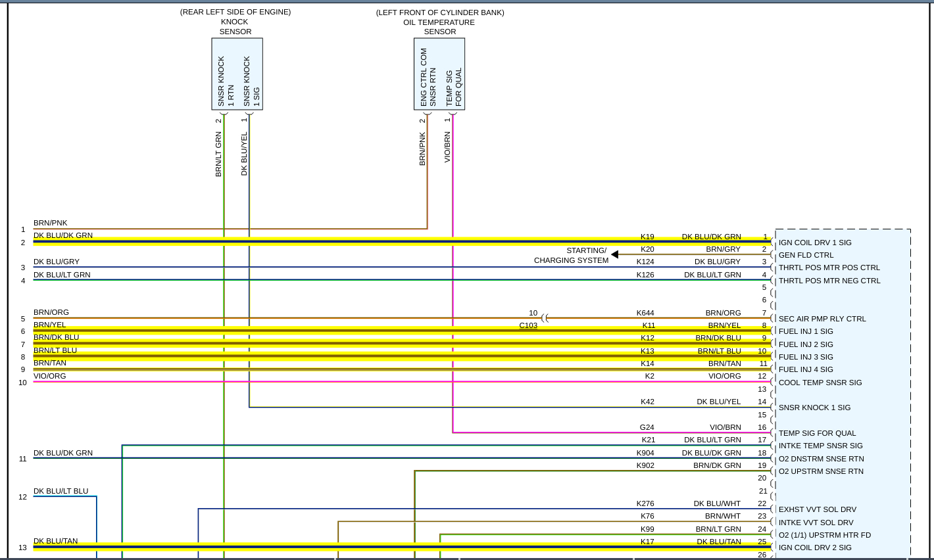The image size is (934, 560).
Task: Select circuit code K19
Action: (x=647, y=237)
